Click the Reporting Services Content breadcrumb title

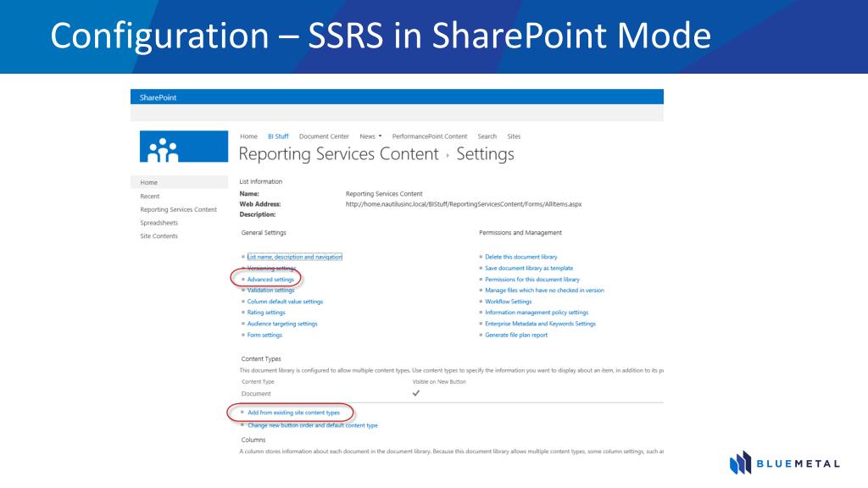338,154
